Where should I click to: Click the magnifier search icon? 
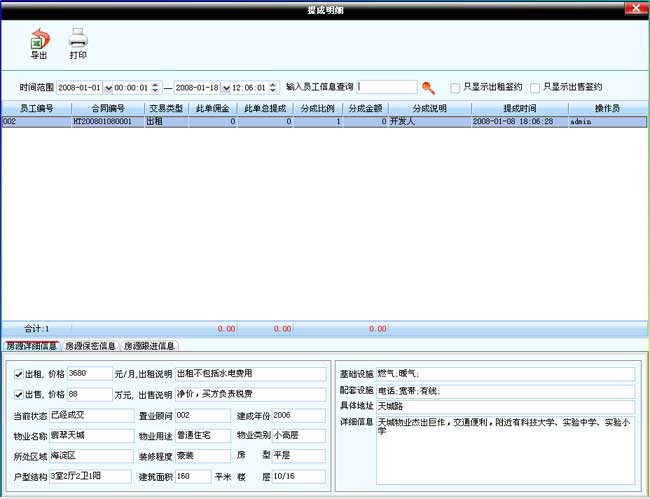click(x=428, y=88)
